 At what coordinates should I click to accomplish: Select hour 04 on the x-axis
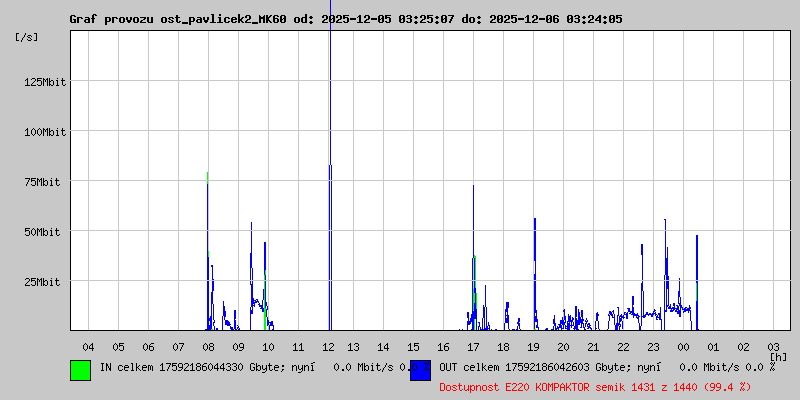(88, 346)
